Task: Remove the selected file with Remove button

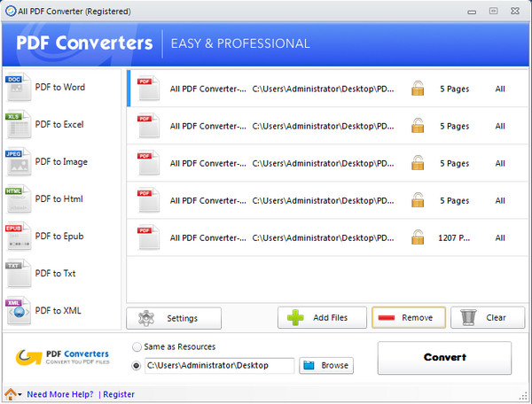Action: 409,317
